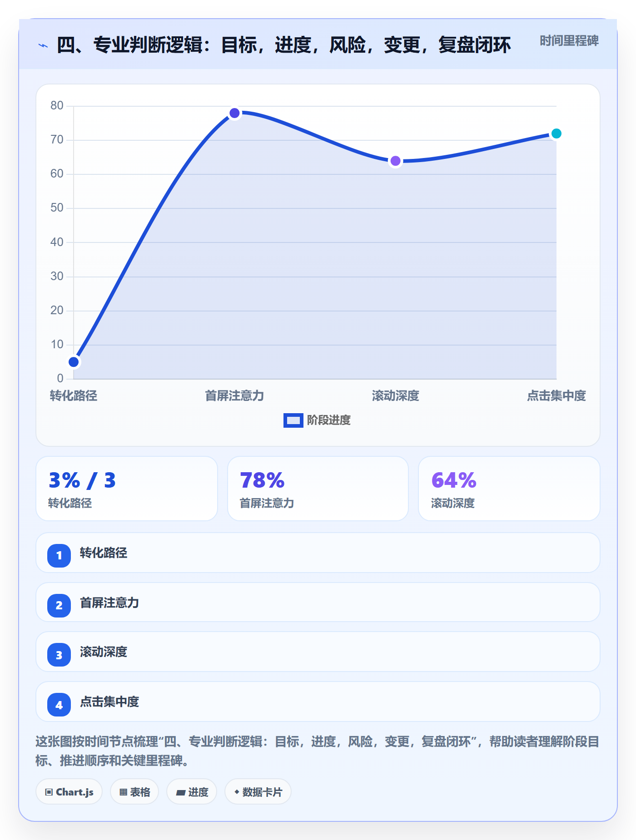Viewport: 636px width, 840px height.
Task: Select step badge number 1
Action: [x=59, y=555]
